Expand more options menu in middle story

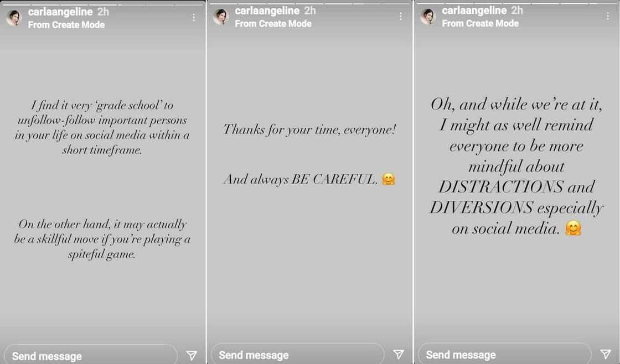(400, 17)
